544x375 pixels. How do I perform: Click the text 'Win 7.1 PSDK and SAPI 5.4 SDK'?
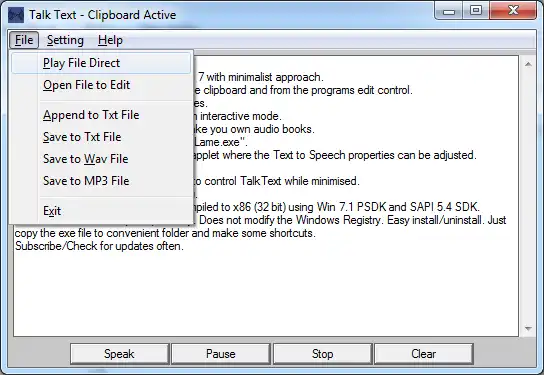tap(398, 207)
